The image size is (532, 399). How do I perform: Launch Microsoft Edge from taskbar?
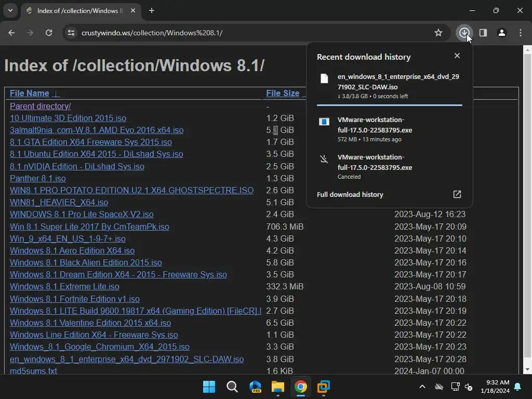point(255,387)
